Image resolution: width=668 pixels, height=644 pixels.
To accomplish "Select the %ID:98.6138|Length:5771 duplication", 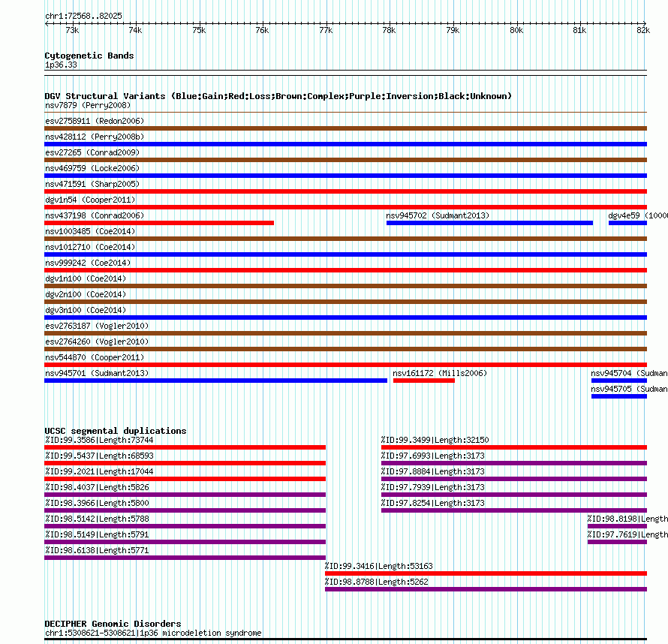I will tap(185, 558).
